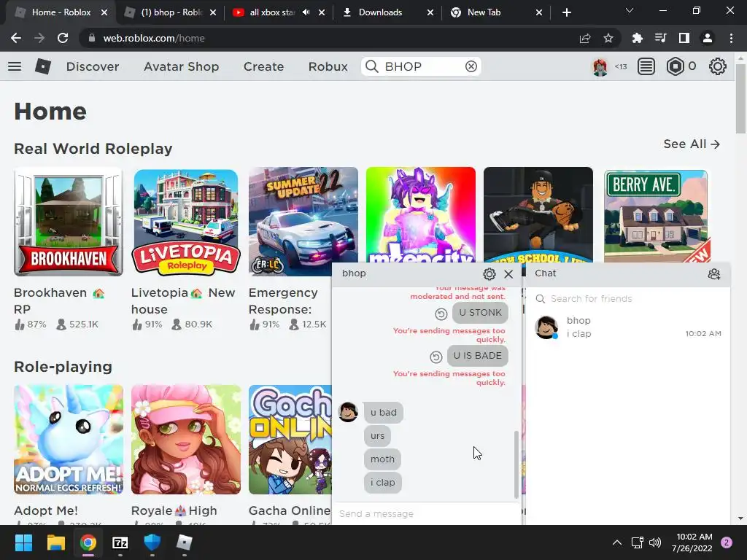Open tab search dropdown chevron
The width and height of the screenshot is (747, 560).
click(x=630, y=10)
